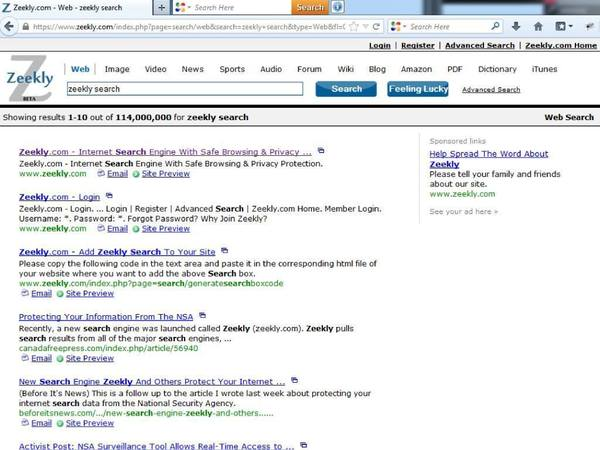Switch to Video search tab
Image resolution: width=600 pixels, height=450 pixels.
pos(155,69)
